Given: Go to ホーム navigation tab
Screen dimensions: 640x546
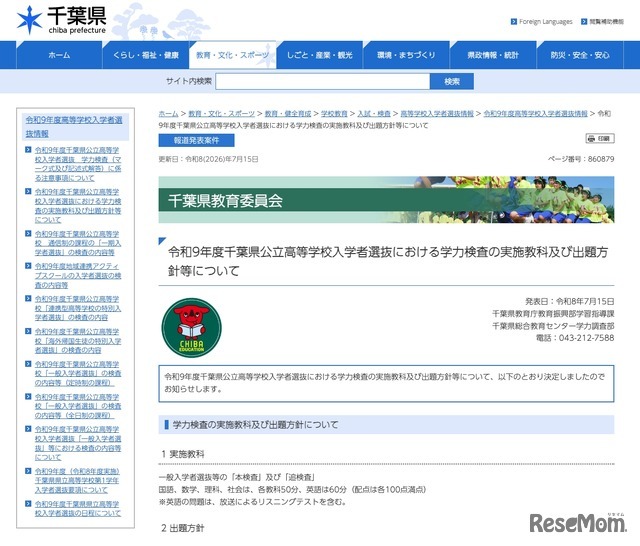Looking at the screenshot, I should click(59, 55).
